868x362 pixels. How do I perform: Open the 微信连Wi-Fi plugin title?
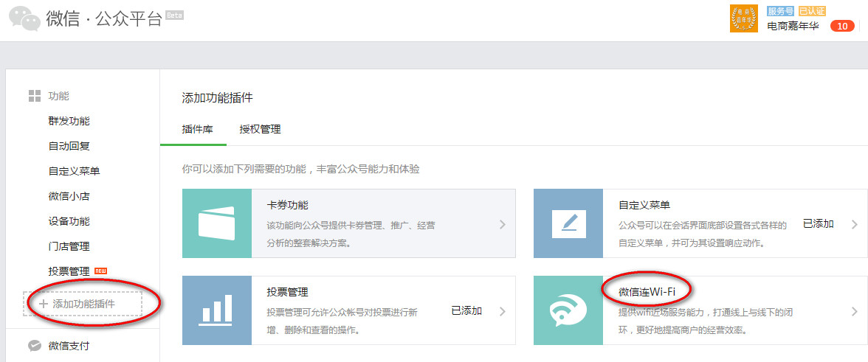pyautogui.click(x=647, y=290)
